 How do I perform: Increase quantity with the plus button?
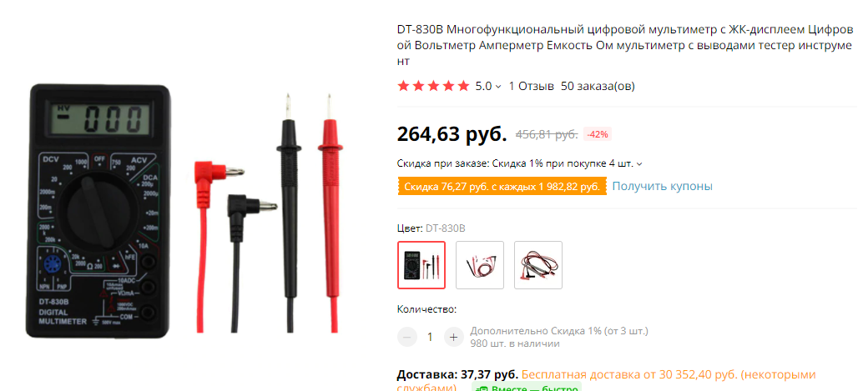pyautogui.click(x=453, y=337)
